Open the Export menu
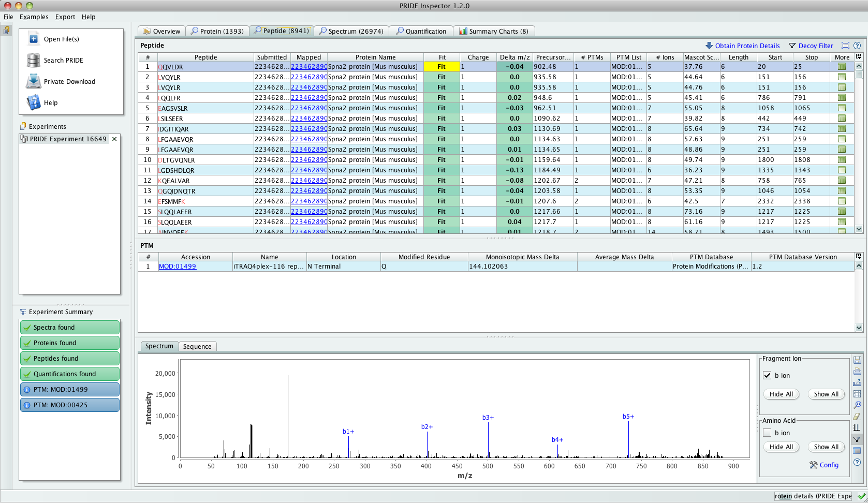Image resolution: width=868 pixels, height=503 pixels. click(65, 17)
